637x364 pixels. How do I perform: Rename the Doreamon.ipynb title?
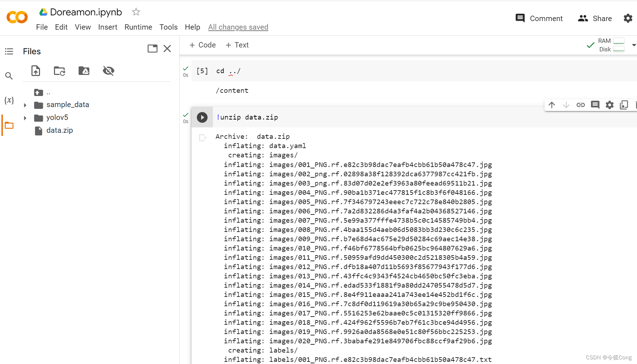click(x=86, y=12)
